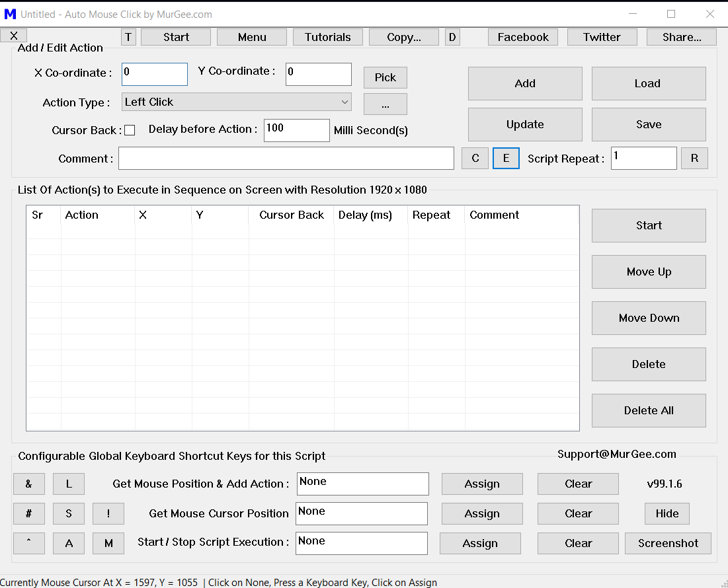
Task: Open the Menu
Action: point(251,36)
